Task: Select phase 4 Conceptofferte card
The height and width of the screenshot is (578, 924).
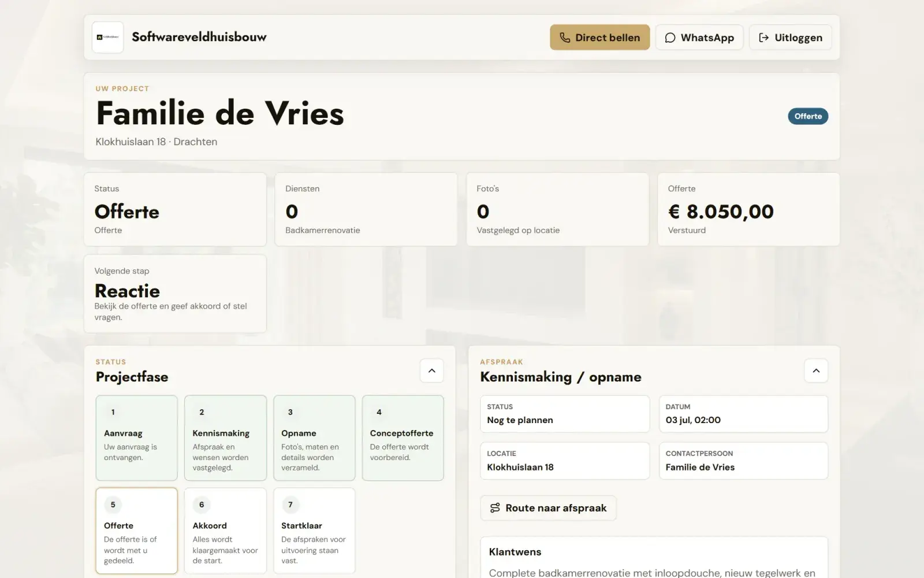Action: (403, 438)
